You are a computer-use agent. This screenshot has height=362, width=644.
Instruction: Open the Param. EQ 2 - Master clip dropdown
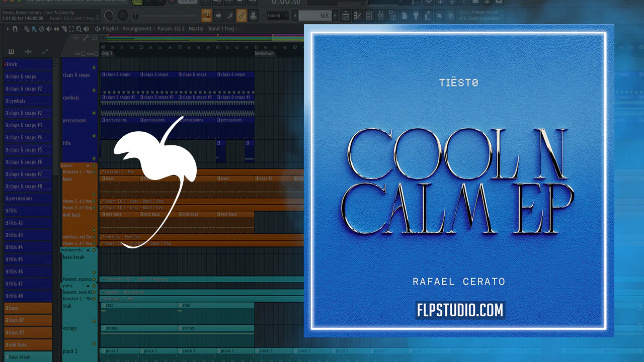click(x=196, y=29)
